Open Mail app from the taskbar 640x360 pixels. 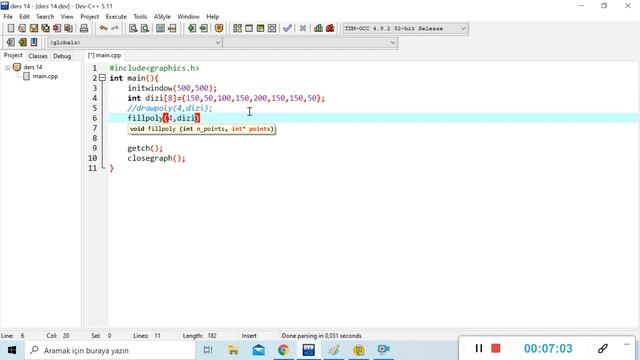(x=258, y=350)
